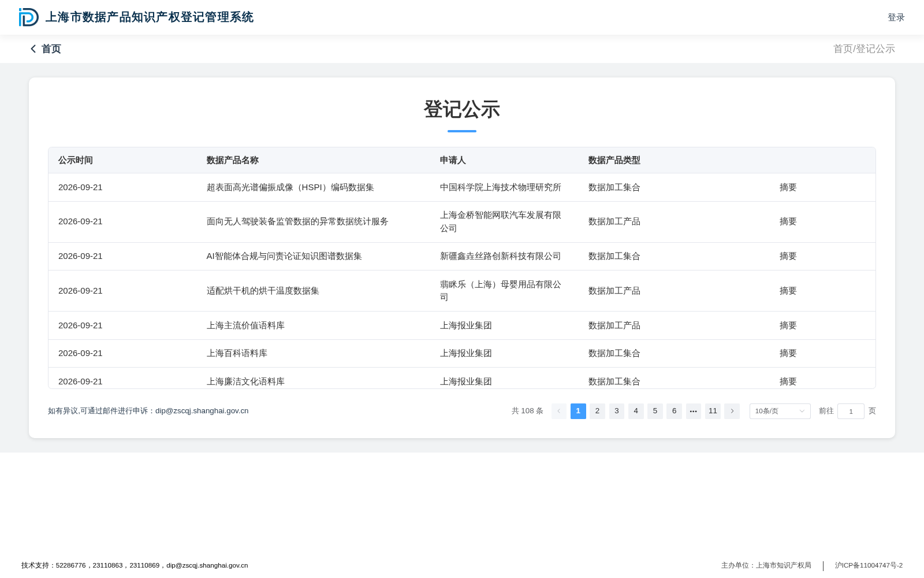The image size is (924, 578).
Task: Click 数据加工产品 in 适配烘干机 row
Action: pos(614,291)
